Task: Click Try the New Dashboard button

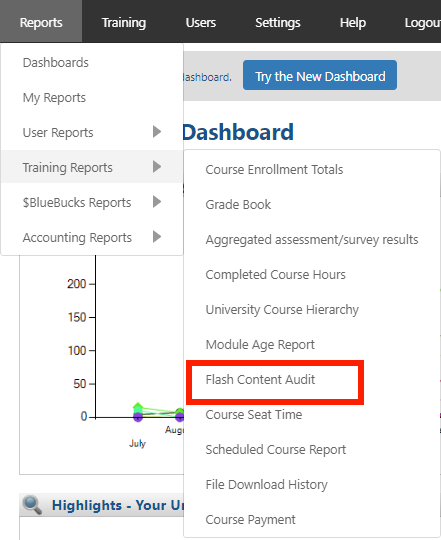Action: pyautogui.click(x=320, y=75)
